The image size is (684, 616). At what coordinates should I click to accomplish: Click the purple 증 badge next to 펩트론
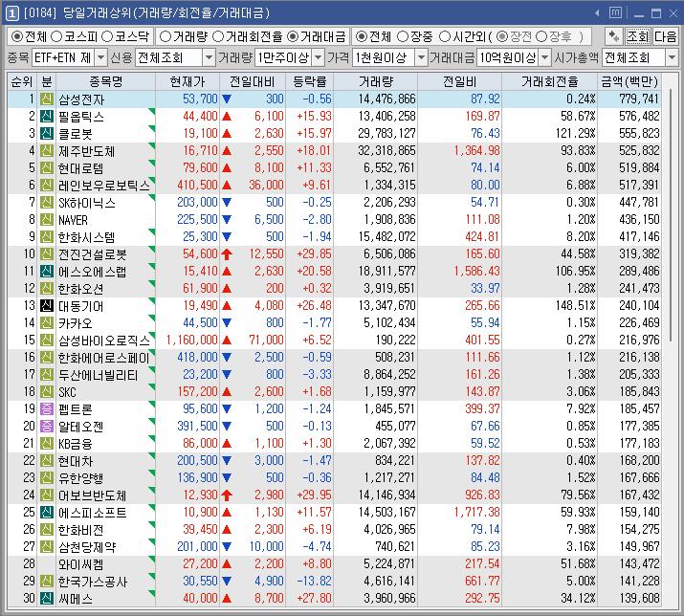pyautogui.click(x=47, y=408)
